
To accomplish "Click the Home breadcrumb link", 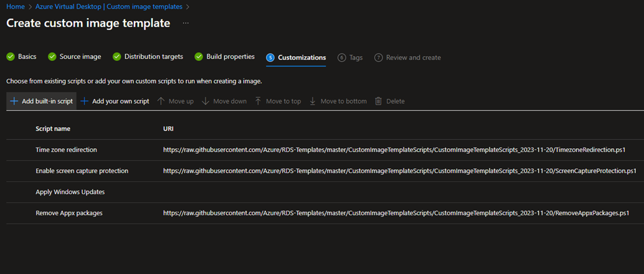I will point(15,7).
